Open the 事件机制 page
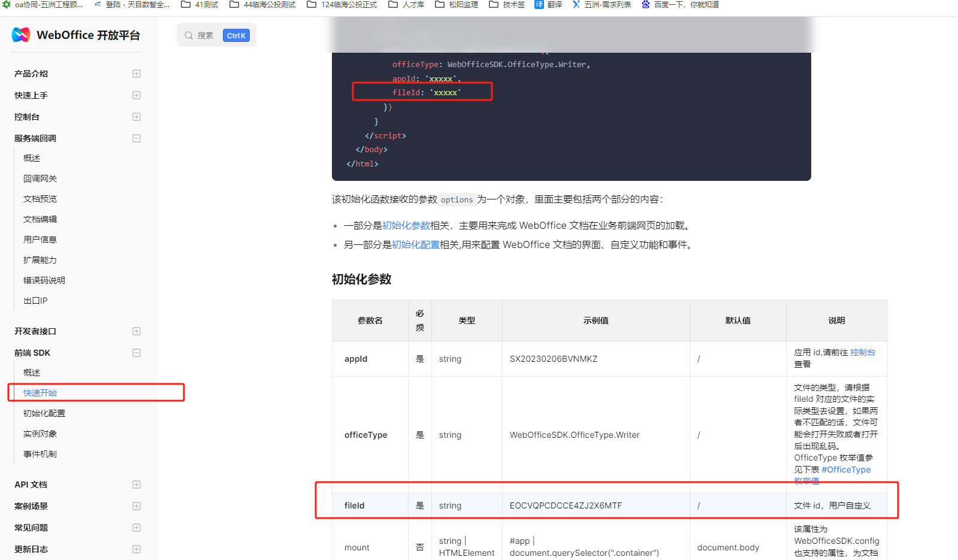Image resolution: width=958 pixels, height=560 pixels. click(x=40, y=454)
